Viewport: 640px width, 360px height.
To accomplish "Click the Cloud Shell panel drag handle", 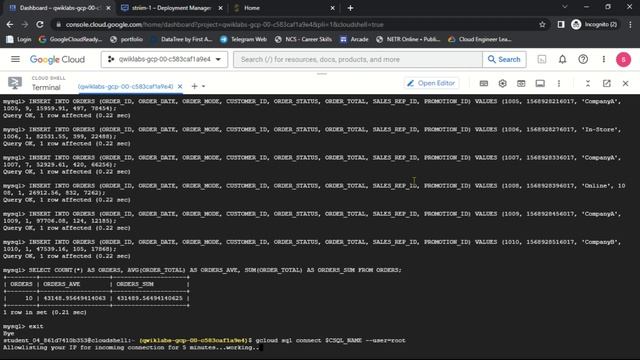I will (x=322, y=74).
